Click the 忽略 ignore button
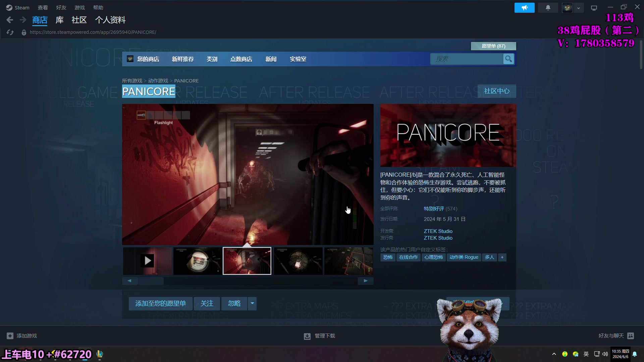 (234, 304)
